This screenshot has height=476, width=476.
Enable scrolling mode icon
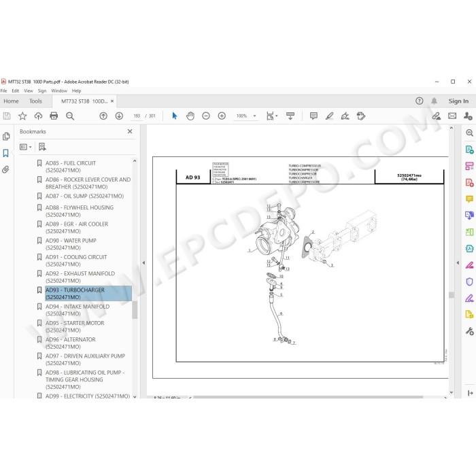[x=290, y=116]
